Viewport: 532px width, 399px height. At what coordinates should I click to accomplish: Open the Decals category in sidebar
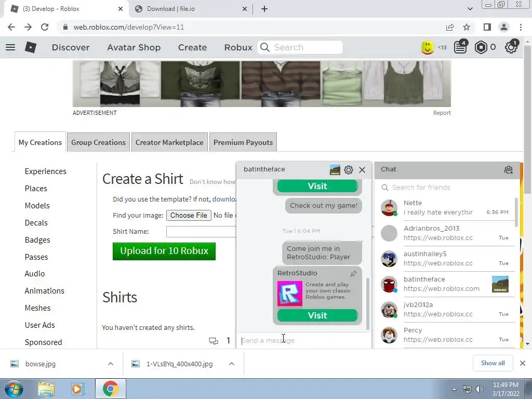[x=36, y=222]
